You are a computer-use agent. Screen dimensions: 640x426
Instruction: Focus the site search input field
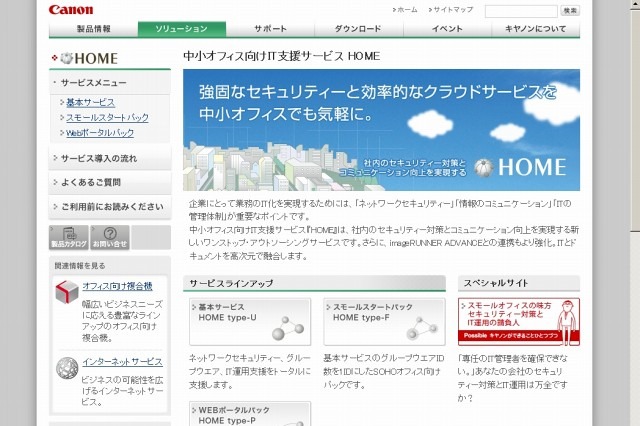click(521, 11)
